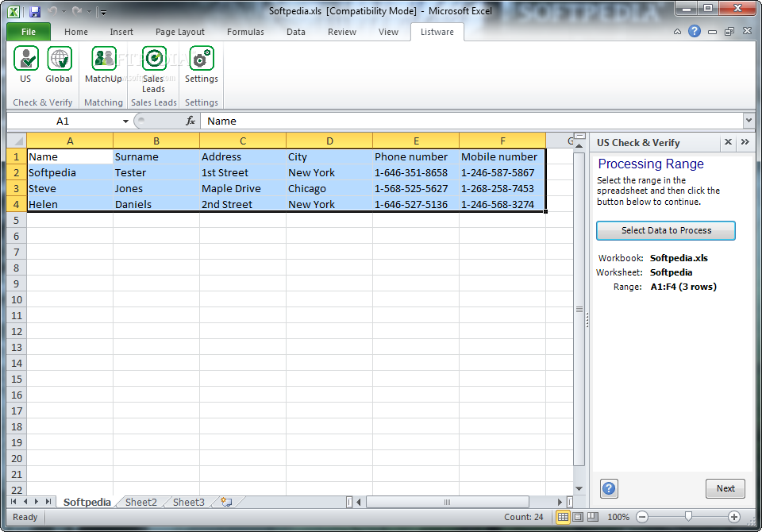762x532 pixels.
Task: Open Microsoft Excel Help icon
Action: point(695,32)
